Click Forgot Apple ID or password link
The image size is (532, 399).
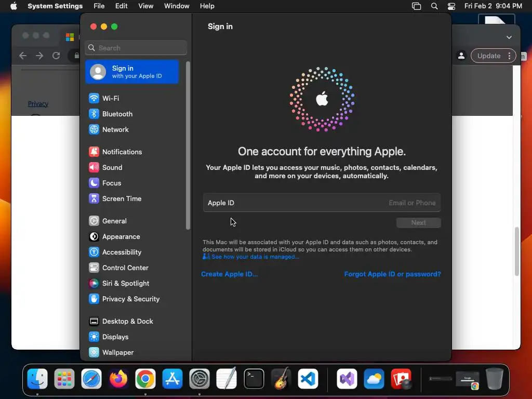393,274
